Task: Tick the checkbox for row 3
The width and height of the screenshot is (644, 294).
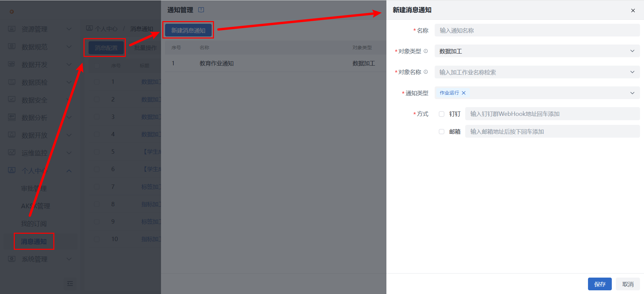Action: point(97,117)
